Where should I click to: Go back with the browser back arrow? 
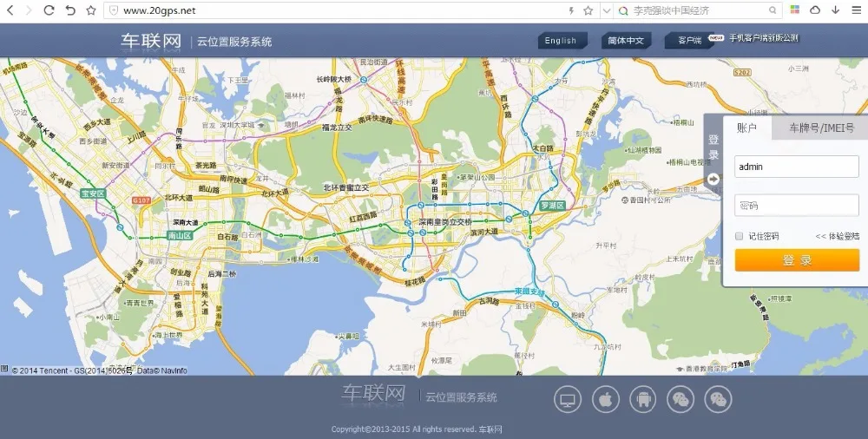10,10
